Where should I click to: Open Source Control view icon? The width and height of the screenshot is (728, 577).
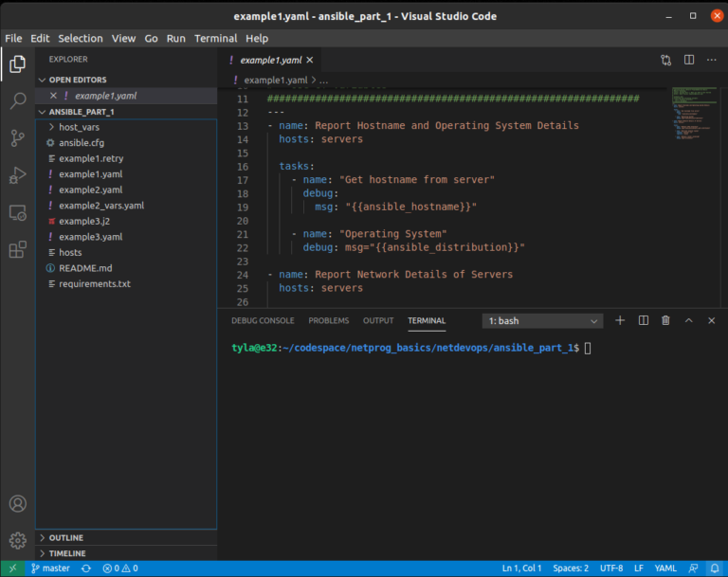click(17, 137)
